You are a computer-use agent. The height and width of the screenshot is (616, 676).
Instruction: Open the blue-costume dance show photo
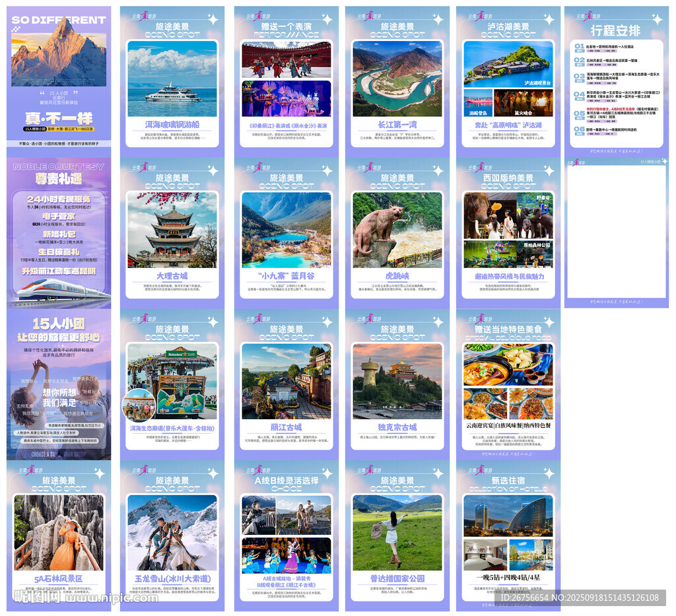[287, 555]
